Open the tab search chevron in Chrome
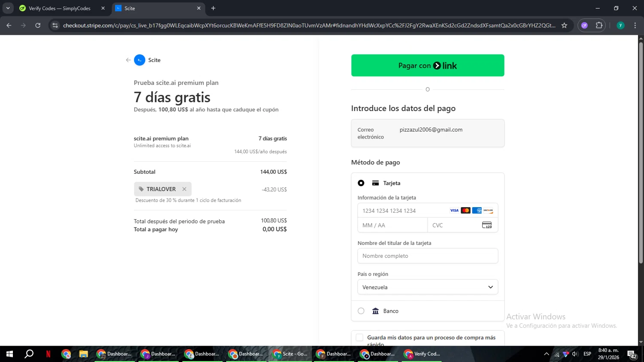Viewport: 644px width, 362px height. tap(8, 8)
